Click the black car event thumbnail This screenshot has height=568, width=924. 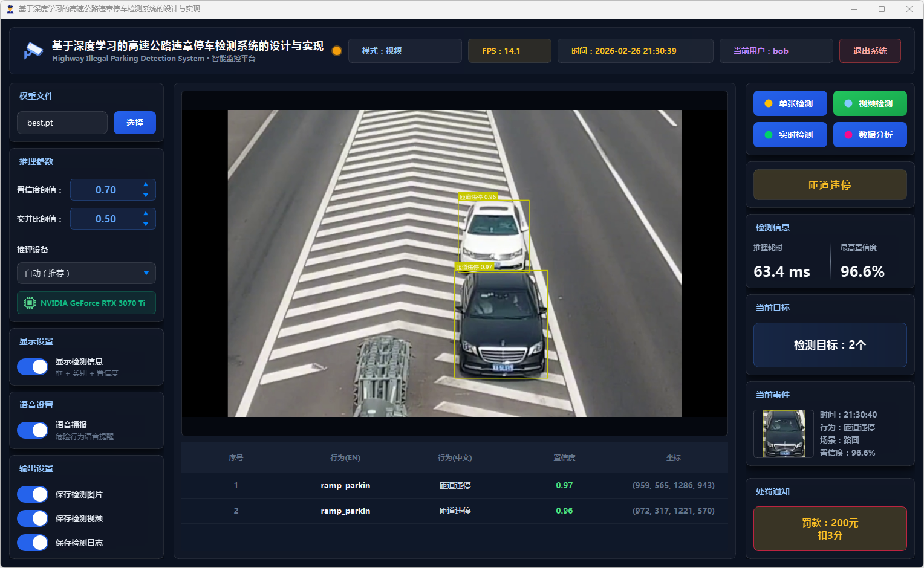tap(784, 434)
